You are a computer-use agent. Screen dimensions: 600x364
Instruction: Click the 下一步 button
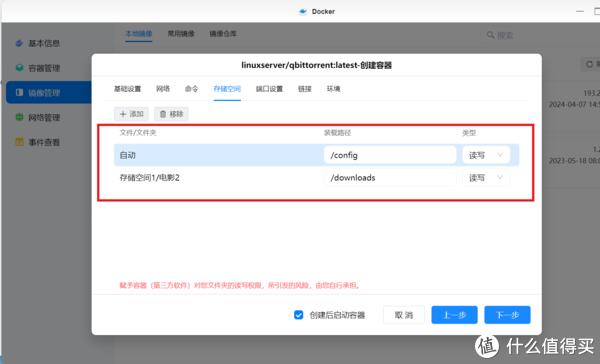pos(507,315)
